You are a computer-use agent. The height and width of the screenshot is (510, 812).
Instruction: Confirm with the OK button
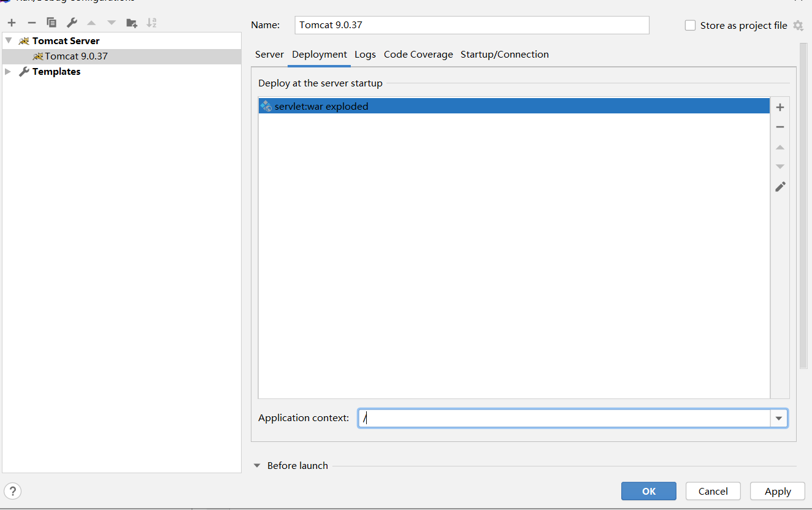pyautogui.click(x=649, y=491)
